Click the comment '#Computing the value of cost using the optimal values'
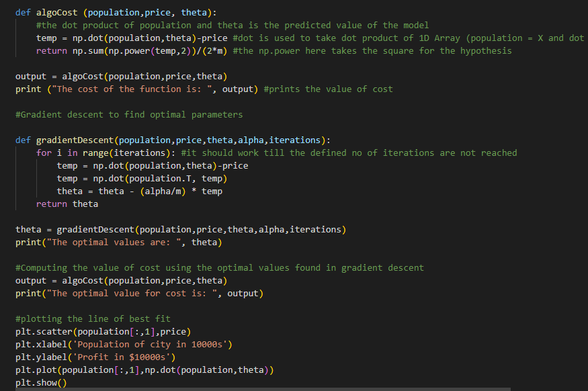The width and height of the screenshot is (588, 391). tap(153, 267)
